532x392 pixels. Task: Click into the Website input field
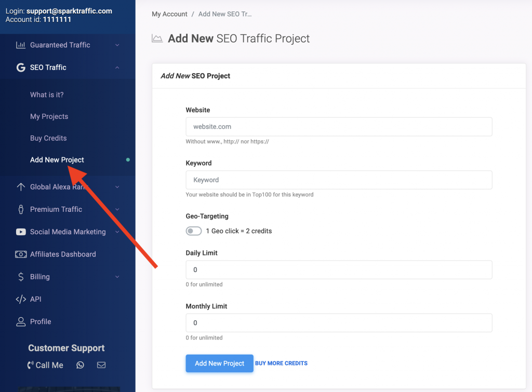click(339, 127)
